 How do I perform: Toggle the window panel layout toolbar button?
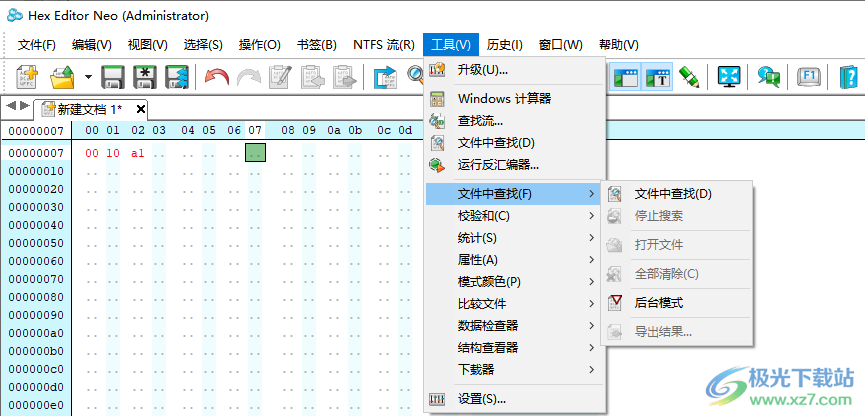click(626, 77)
